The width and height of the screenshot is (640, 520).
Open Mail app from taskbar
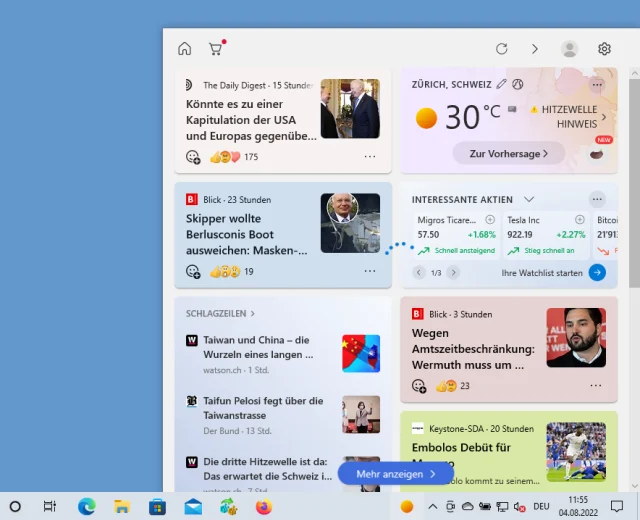[193, 507]
